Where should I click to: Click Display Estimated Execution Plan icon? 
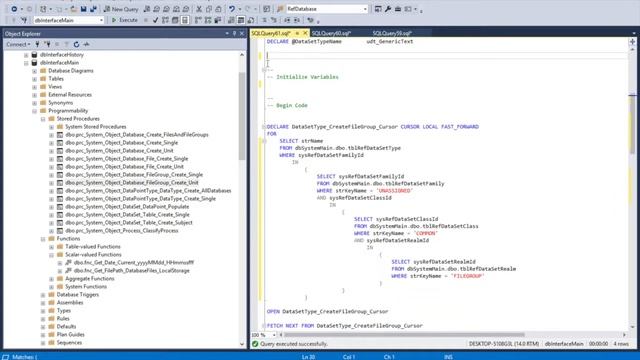point(165,20)
